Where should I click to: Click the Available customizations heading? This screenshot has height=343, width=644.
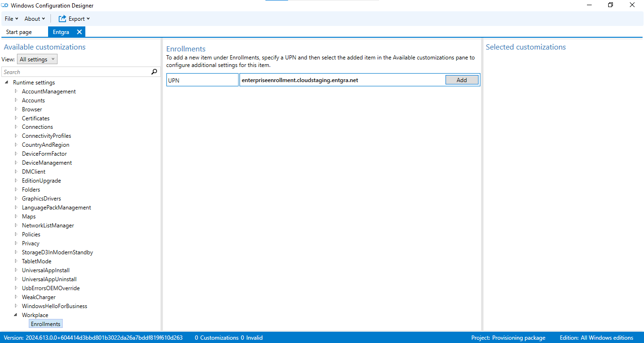(x=45, y=47)
